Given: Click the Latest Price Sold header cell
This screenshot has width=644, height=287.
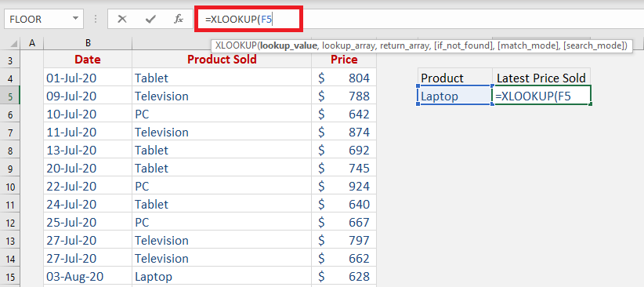Looking at the screenshot, I should (x=541, y=78).
